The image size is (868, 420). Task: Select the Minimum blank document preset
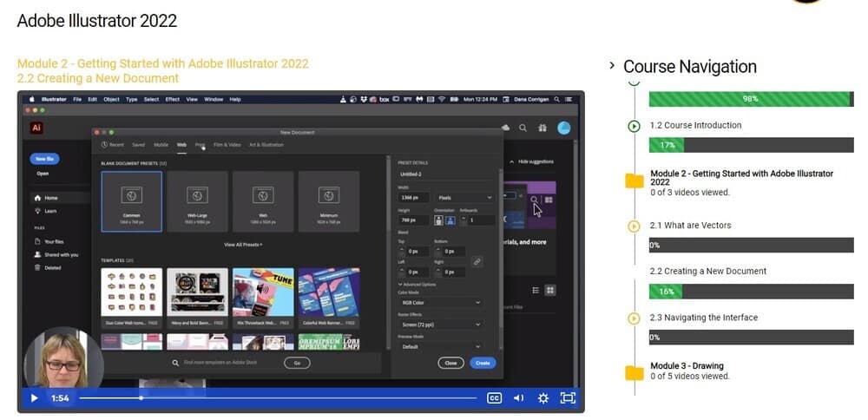coord(329,201)
